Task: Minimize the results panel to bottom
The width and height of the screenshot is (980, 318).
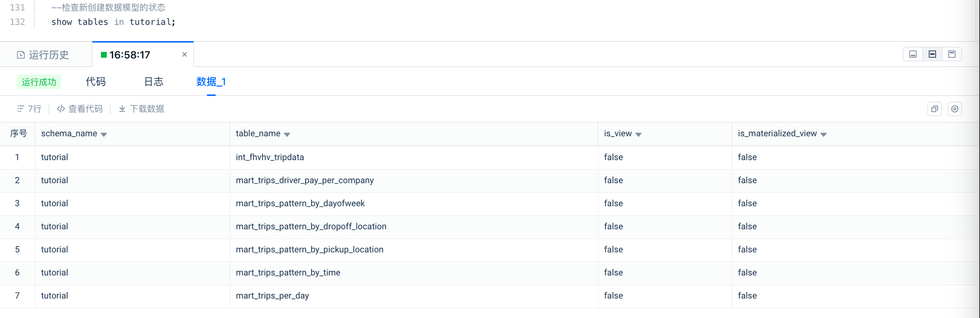Action: 913,54
